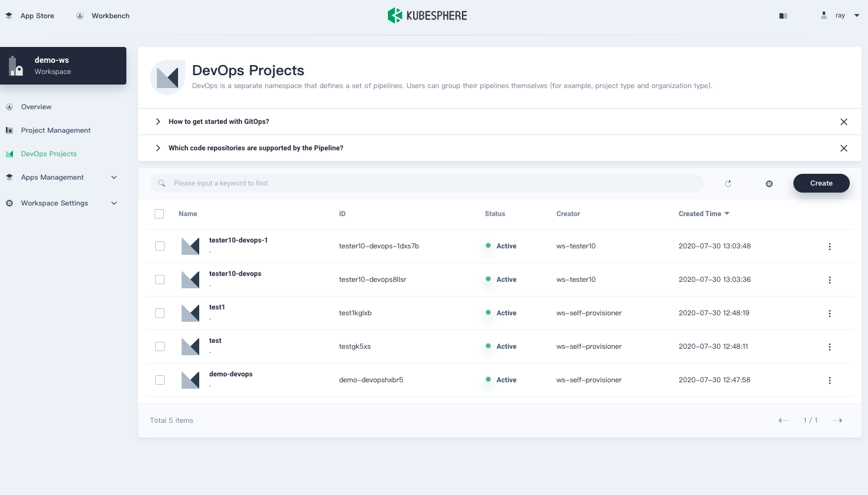Select all projects with header checkbox
The height and width of the screenshot is (495, 868).
[159, 214]
